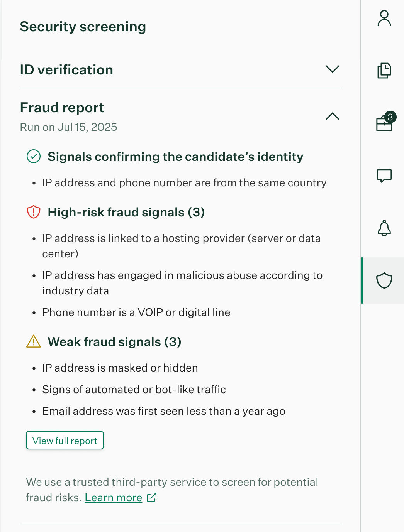This screenshot has height=532, width=404.
Task: Click the Signals confirming the candidate's identity heading
Action: pyautogui.click(x=175, y=157)
